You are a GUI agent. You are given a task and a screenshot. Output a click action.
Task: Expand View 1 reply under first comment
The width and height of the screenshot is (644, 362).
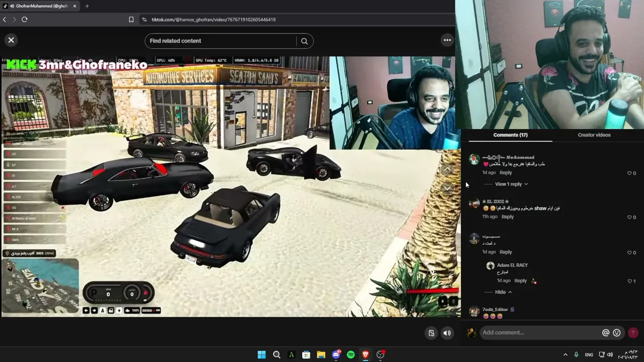(x=511, y=184)
